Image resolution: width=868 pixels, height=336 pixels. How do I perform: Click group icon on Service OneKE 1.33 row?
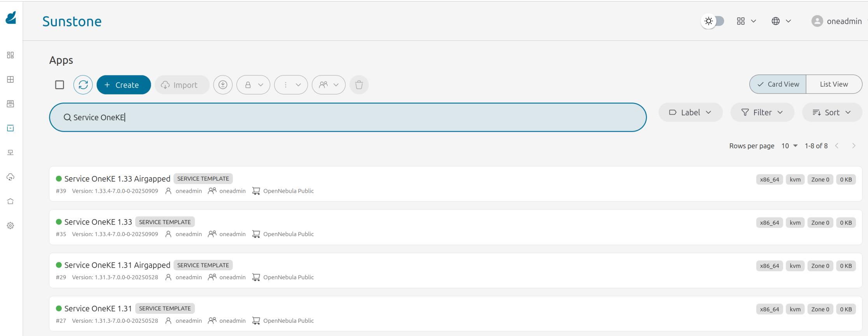[x=212, y=234]
